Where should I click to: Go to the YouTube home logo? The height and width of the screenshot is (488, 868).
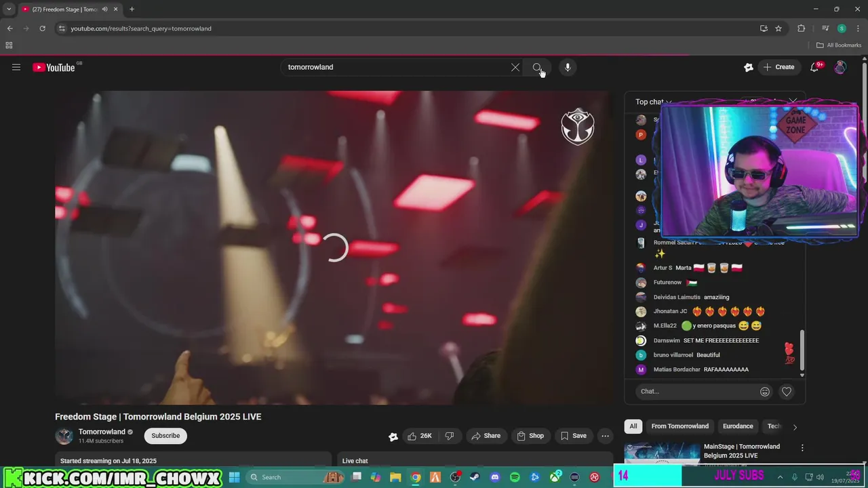[54, 67]
